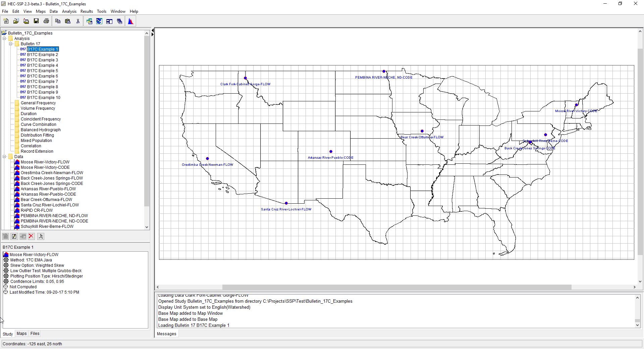Click the Santa Cruz River-Lochiel map marker
This screenshot has width=644, height=349.
click(x=286, y=203)
